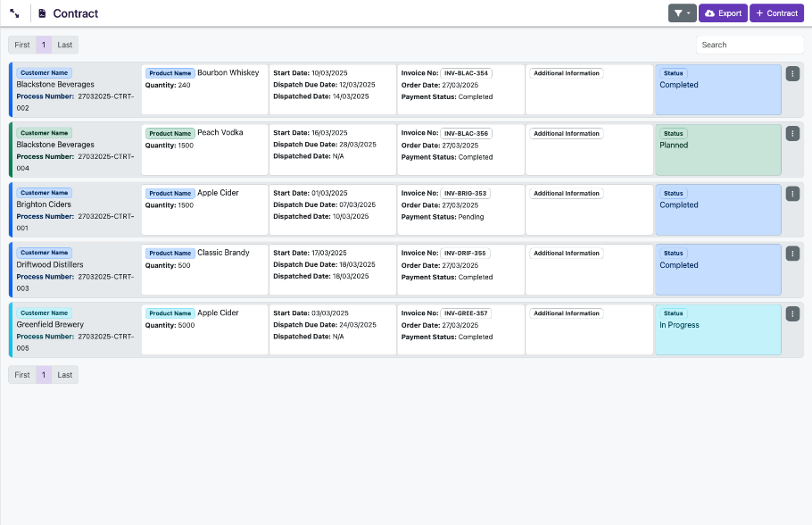Click the Planned status panel
Screen dimensions: 812x525
tap(717, 148)
